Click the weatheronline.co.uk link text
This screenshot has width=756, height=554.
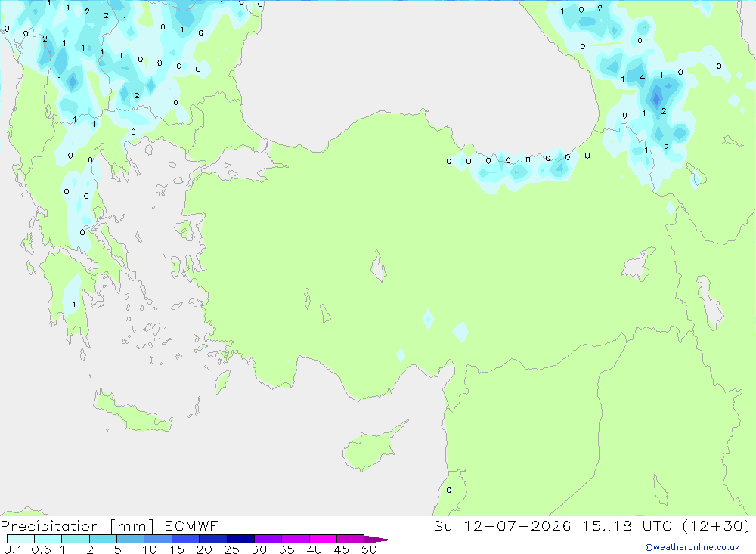point(692,547)
